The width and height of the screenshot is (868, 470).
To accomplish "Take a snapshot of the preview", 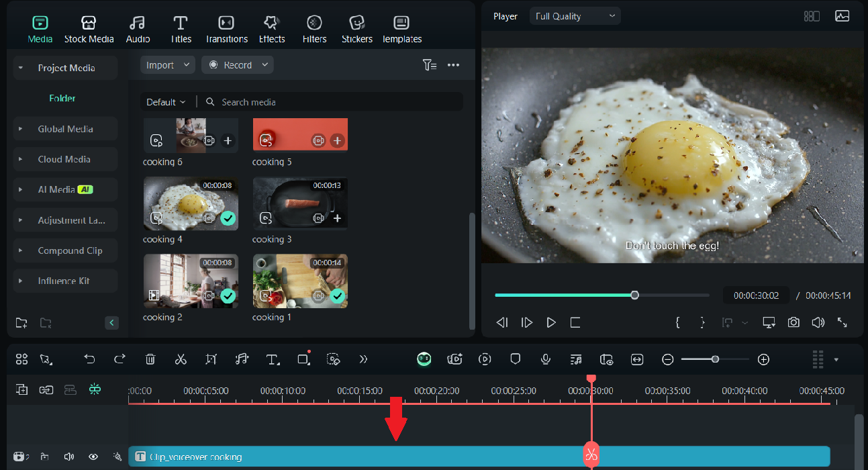I will (793, 323).
